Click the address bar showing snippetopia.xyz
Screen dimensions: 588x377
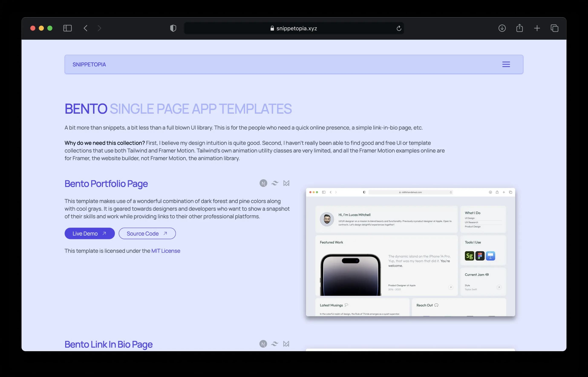[294, 28]
